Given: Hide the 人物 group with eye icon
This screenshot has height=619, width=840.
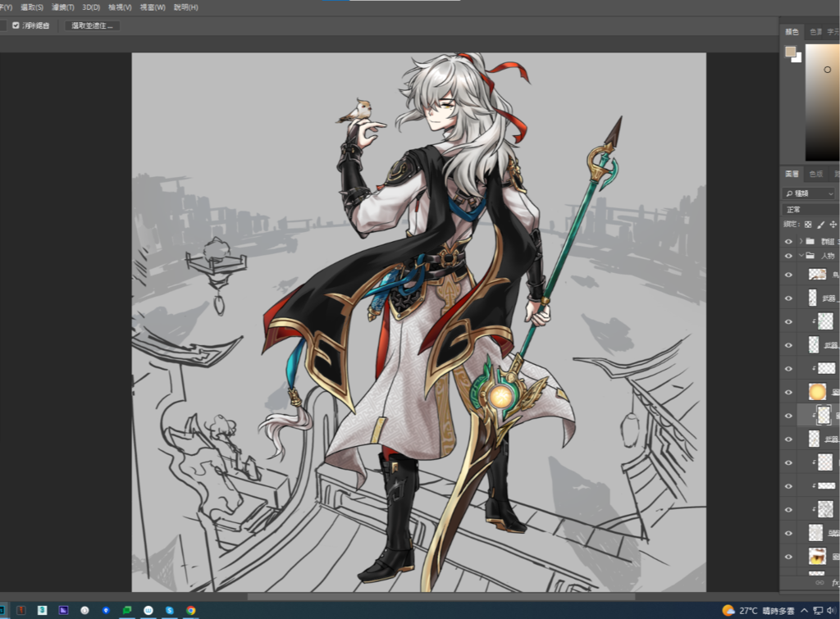Looking at the screenshot, I should point(788,256).
